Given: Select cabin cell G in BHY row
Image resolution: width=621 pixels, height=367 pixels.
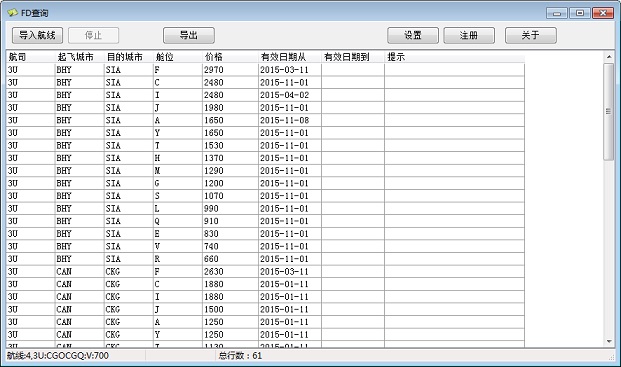Looking at the screenshot, I should coord(177,183).
